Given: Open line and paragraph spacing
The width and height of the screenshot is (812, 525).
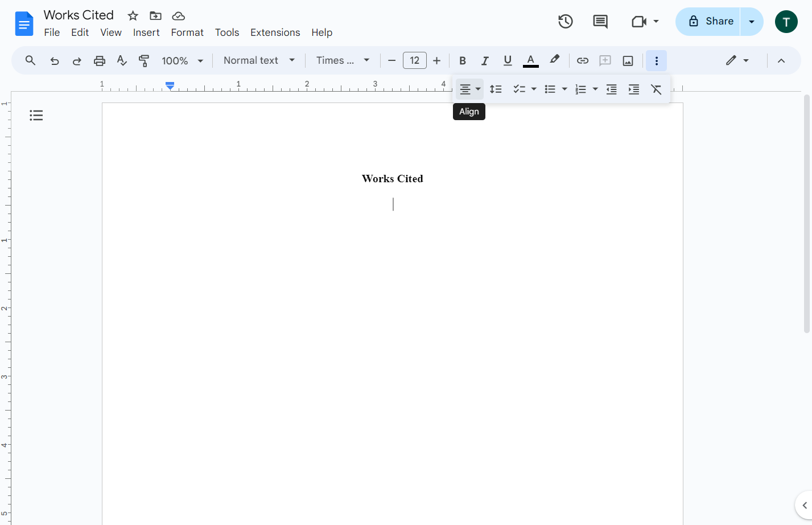Looking at the screenshot, I should (x=496, y=89).
